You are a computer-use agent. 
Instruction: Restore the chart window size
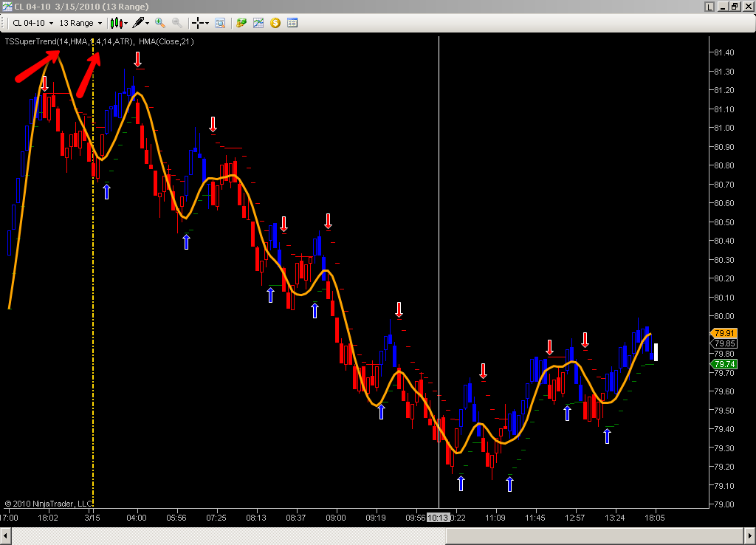pos(735,7)
